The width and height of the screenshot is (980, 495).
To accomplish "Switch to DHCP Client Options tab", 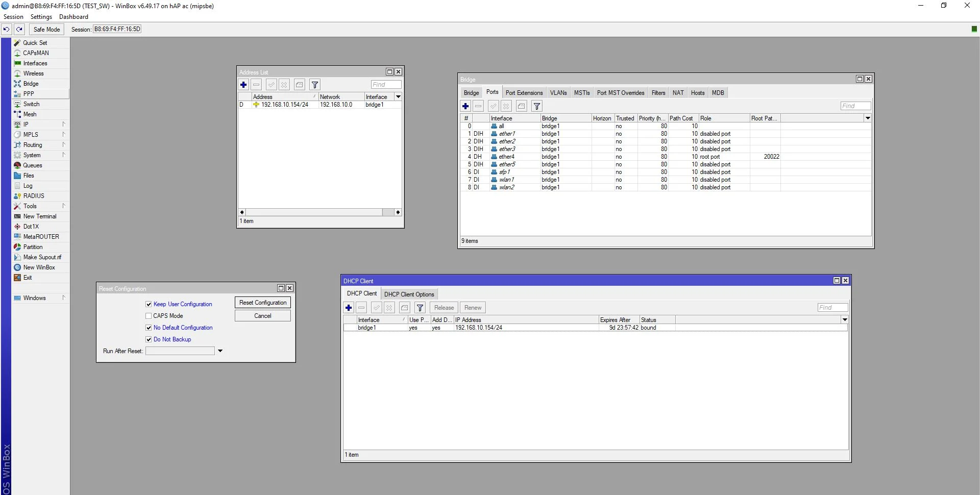I will pyautogui.click(x=409, y=294).
